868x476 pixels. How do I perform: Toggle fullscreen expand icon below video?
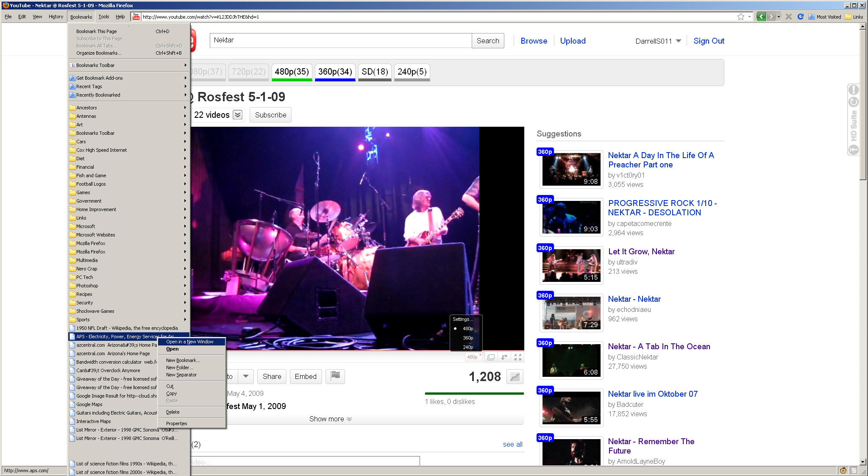(x=517, y=357)
